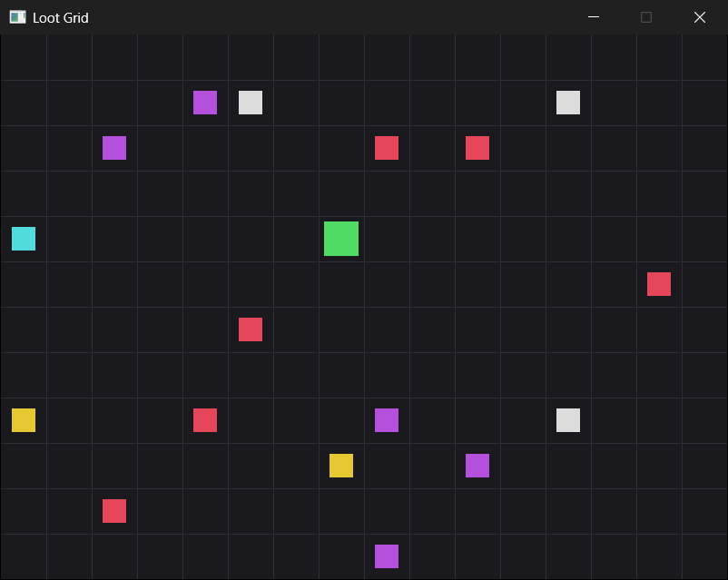Pick the cyan loot square at left edge
Image resolution: width=728 pixels, height=580 pixels.
24,239
